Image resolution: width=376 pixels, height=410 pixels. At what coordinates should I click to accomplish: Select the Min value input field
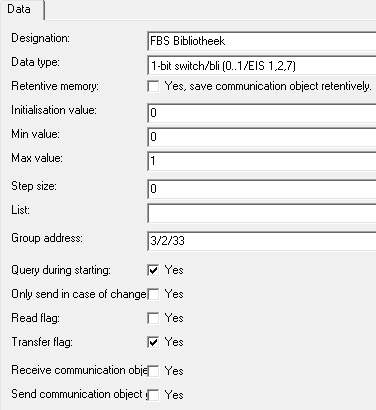[x=262, y=137]
